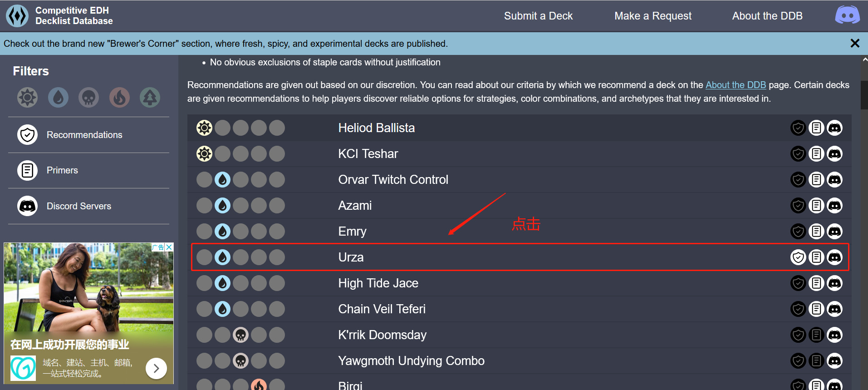Filter by Discord Servers
Image resolution: width=868 pixels, height=390 pixels.
tap(78, 206)
